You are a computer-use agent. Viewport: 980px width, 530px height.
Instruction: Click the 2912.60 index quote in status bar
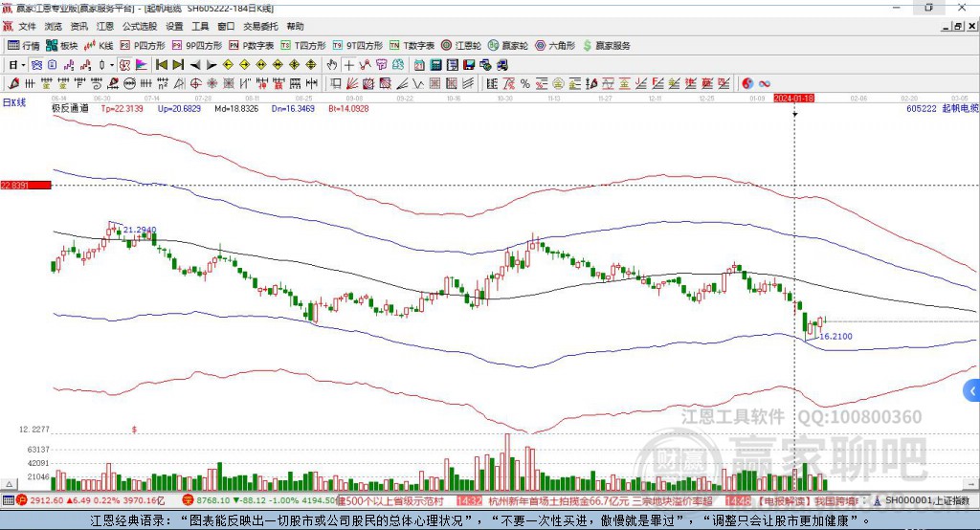[46, 500]
